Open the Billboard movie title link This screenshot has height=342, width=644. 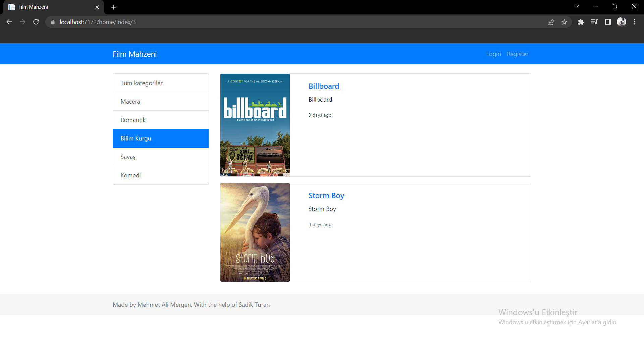click(324, 86)
